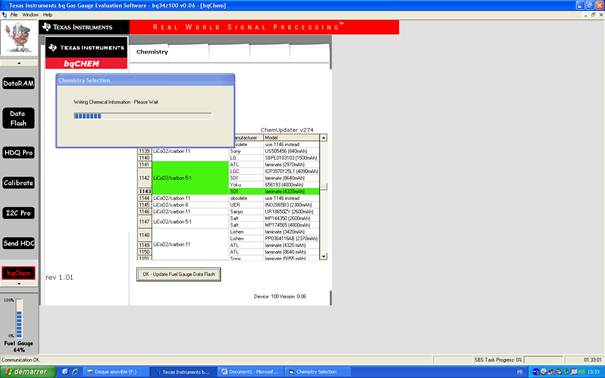The height and width of the screenshot is (378, 605).
Task: Open the Window menu
Action: (30, 15)
